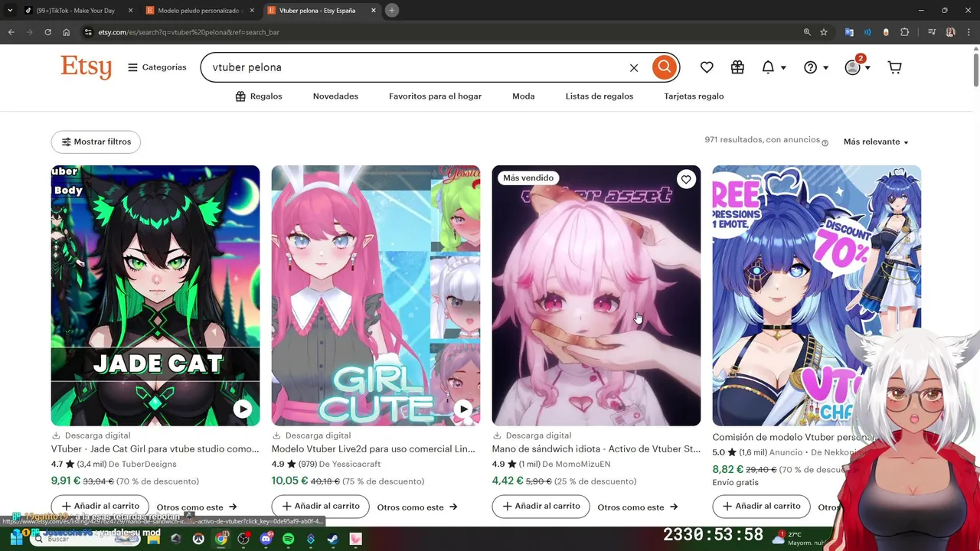
Task: Go to Regalos in navigation bar
Action: (x=259, y=96)
